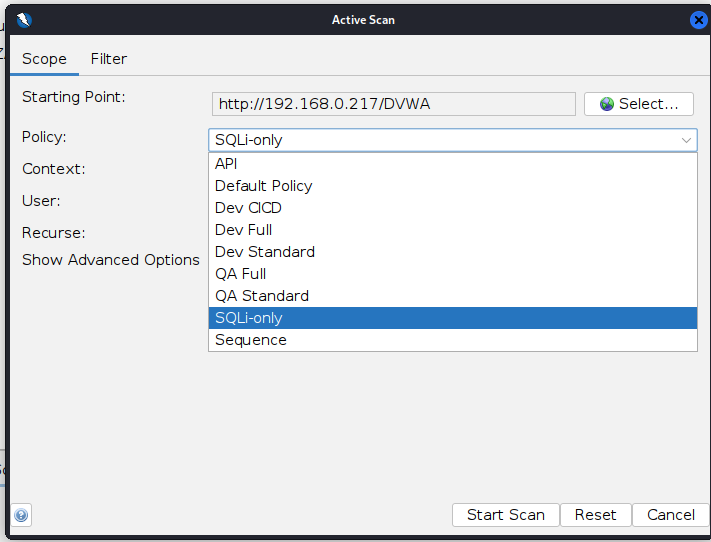The image size is (711, 542).
Task: Choose the Sequence policy option
Action: click(x=250, y=340)
